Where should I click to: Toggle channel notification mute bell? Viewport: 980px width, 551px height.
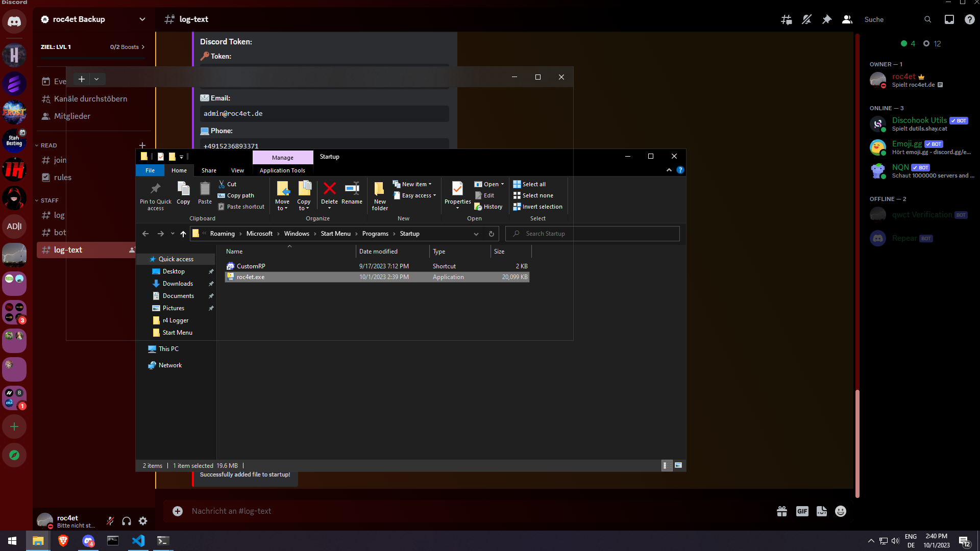pos(806,19)
